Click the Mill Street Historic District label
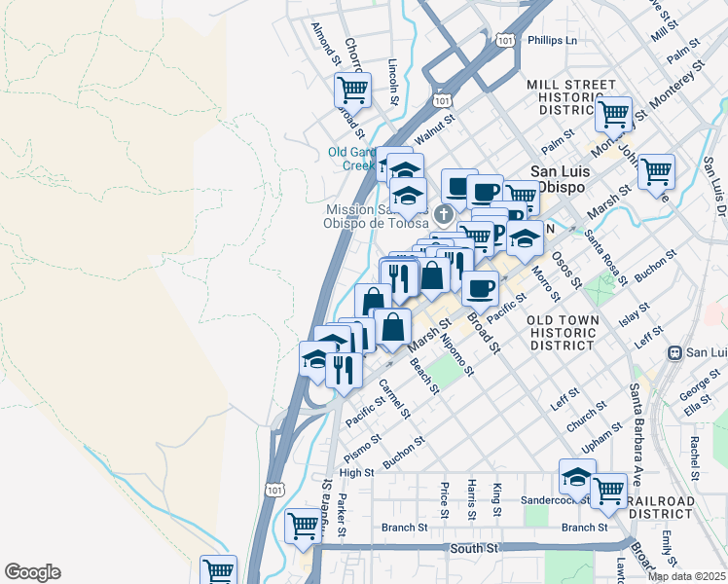Screen dimensions: 728x584 coord(571,97)
